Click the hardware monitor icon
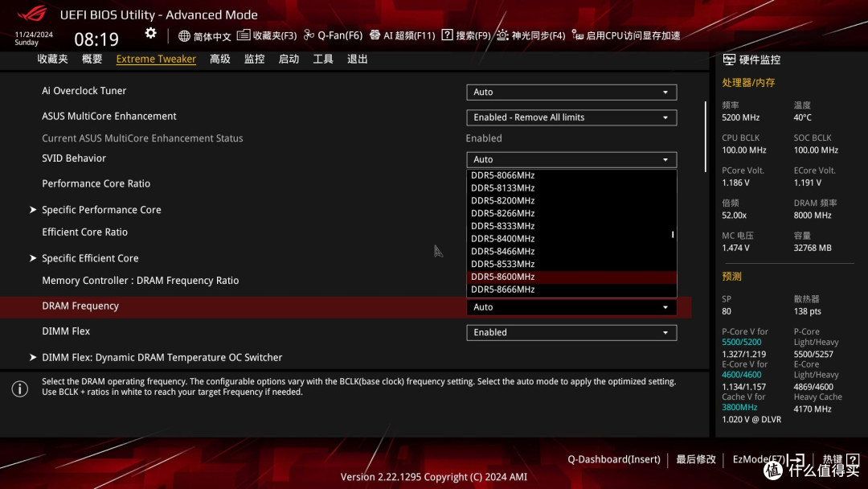Viewport: 868px width, 489px height. [729, 60]
